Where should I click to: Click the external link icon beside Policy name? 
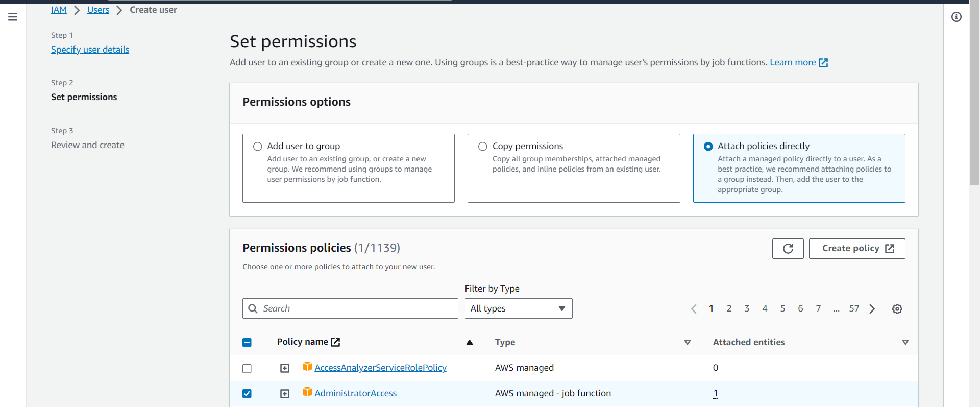(335, 342)
